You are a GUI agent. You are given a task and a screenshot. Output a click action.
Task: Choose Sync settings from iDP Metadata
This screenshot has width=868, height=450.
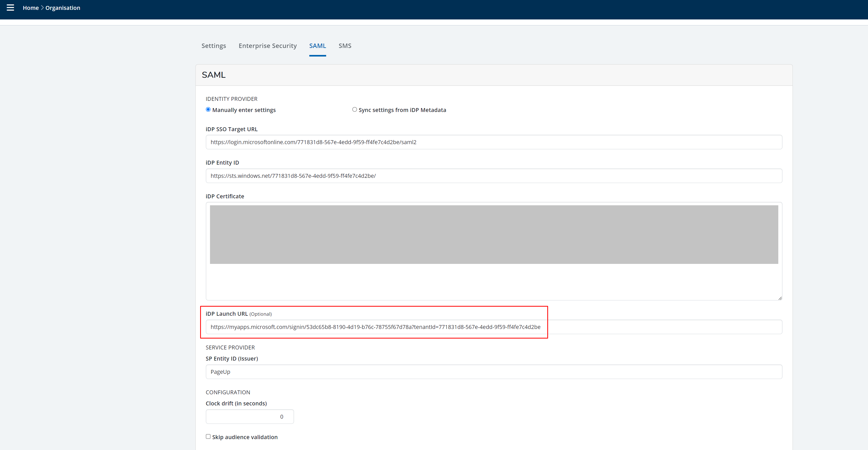coord(354,109)
